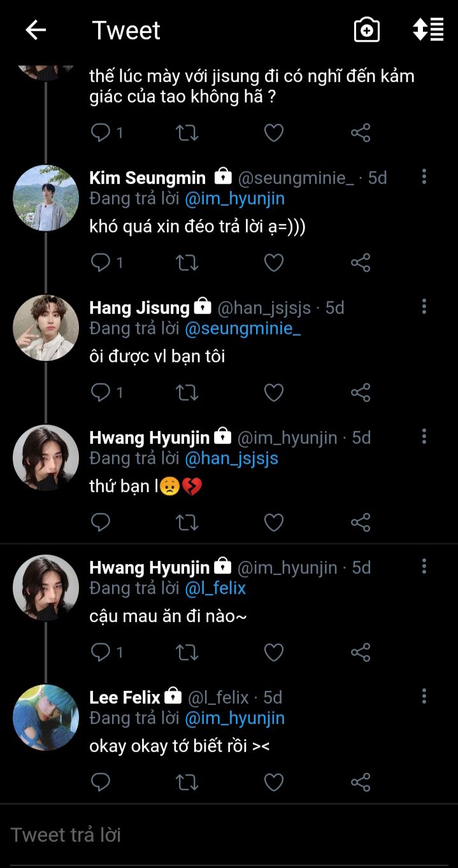Screen dimensions: 458x868
Task: View Lee Felix's profile picture
Action: coord(46,718)
